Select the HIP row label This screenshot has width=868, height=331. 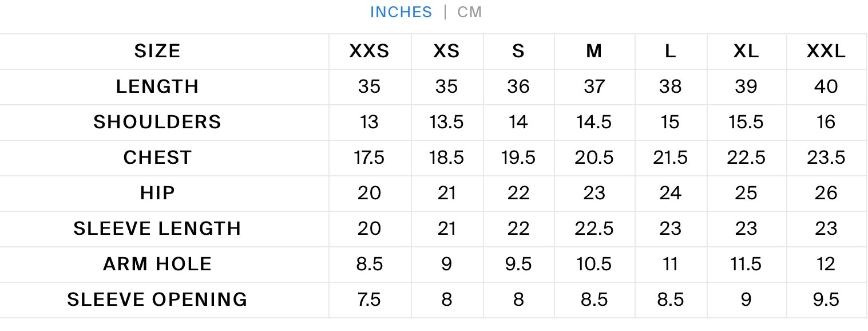tap(157, 194)
